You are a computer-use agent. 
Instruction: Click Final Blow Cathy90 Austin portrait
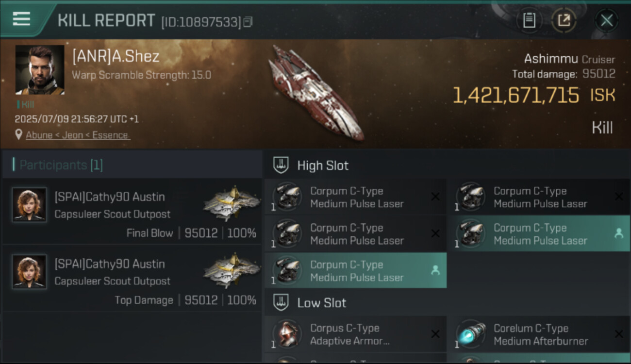(x=30, y=205)
